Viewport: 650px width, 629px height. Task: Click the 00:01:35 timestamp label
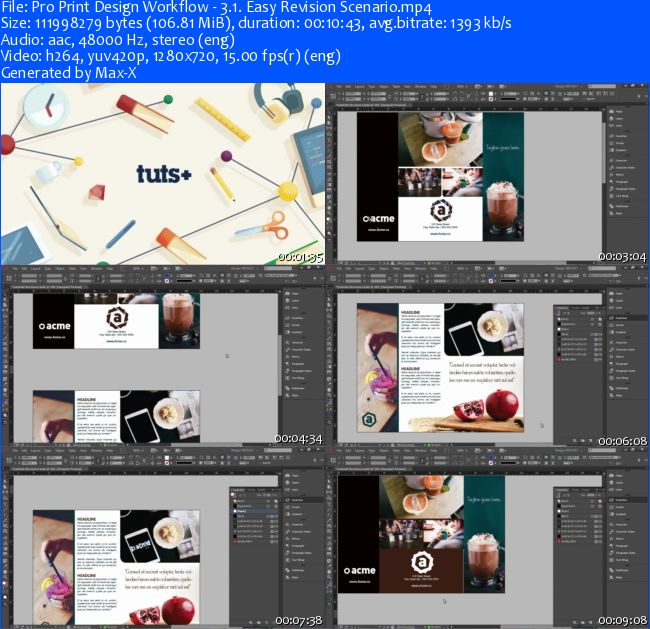300,257
